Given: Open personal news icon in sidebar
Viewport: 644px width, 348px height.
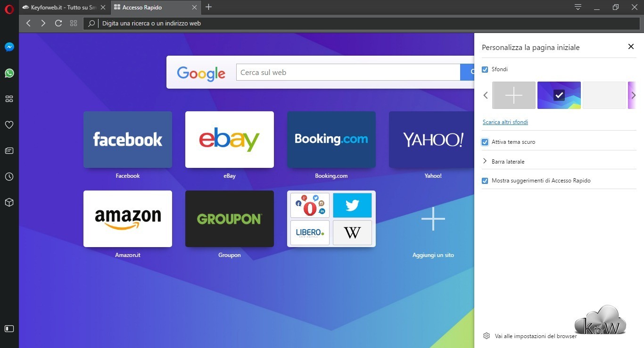Looking at the screenshot, I should click(9, 151).
